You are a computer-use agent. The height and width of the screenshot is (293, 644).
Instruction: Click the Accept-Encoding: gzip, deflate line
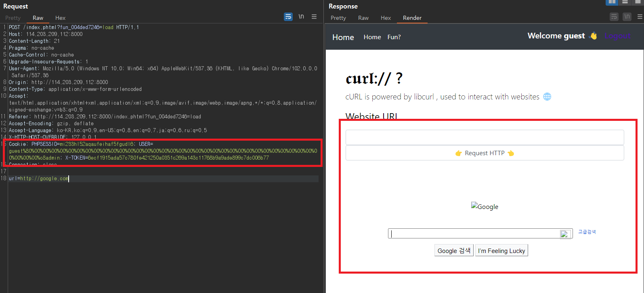51,123
